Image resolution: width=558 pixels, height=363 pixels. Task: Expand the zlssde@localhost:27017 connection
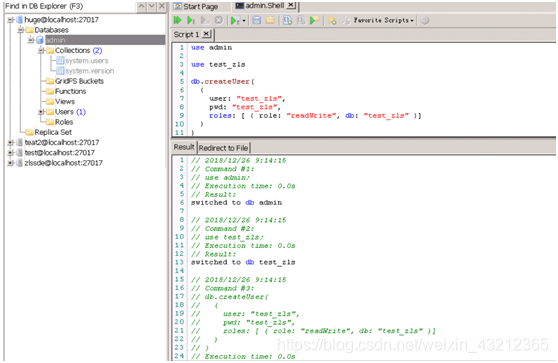[11, 163]
